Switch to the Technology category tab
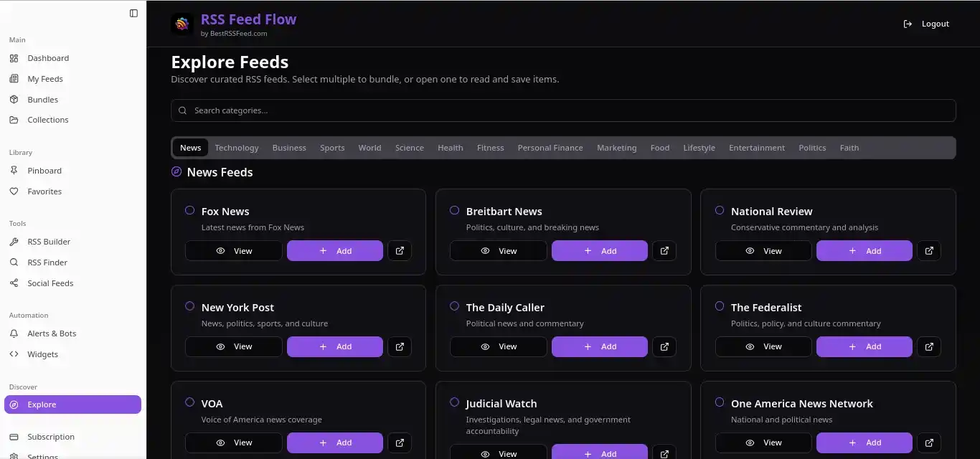Image resolution: width=980 pixels, height=459 pixels. (237, 148)
